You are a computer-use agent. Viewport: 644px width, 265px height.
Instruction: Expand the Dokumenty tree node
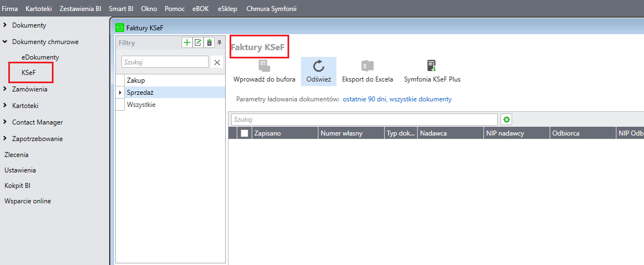(x=6, y=25)
